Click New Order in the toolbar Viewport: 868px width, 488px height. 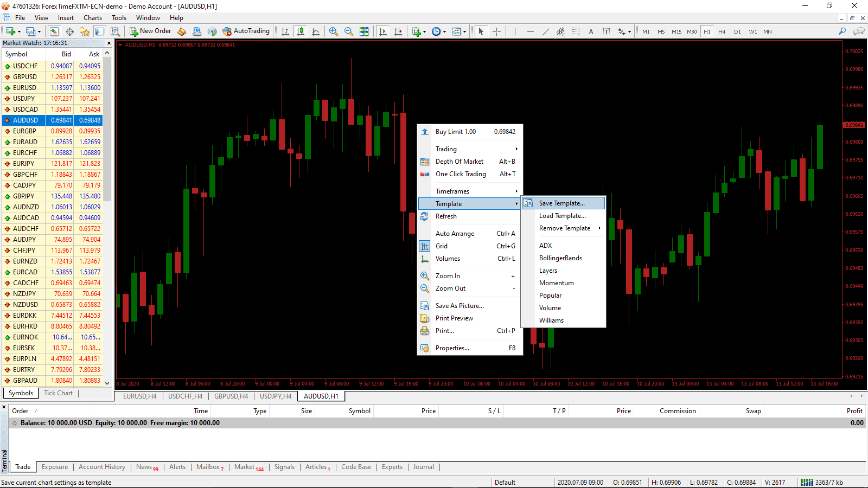(150, 31)
